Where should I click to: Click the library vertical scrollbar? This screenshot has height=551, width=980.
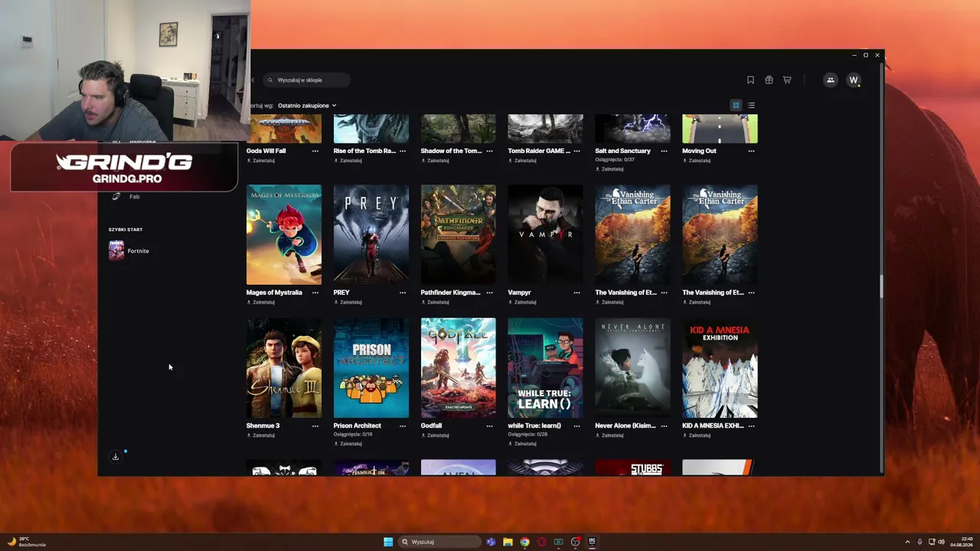pos(880,286)
